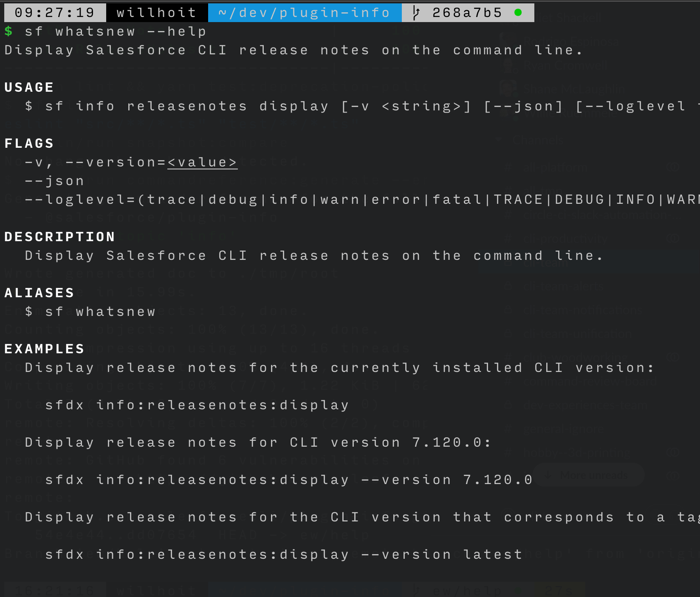Image resolution: width=700 pixels, height=597 pixels.
Task: Click the 'corresponds to a tag' example text
Action: 362,517
